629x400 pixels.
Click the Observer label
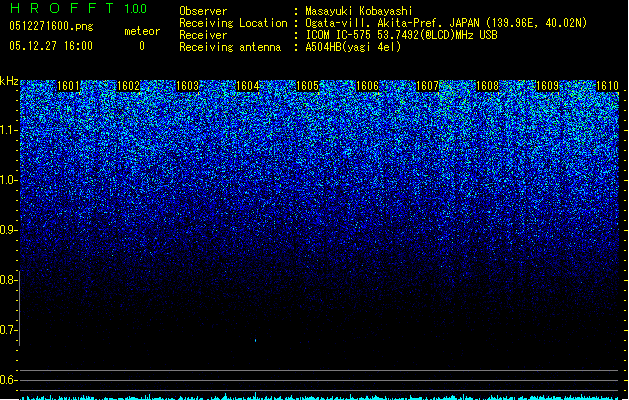pyautogui.click(x=203, y=11)
